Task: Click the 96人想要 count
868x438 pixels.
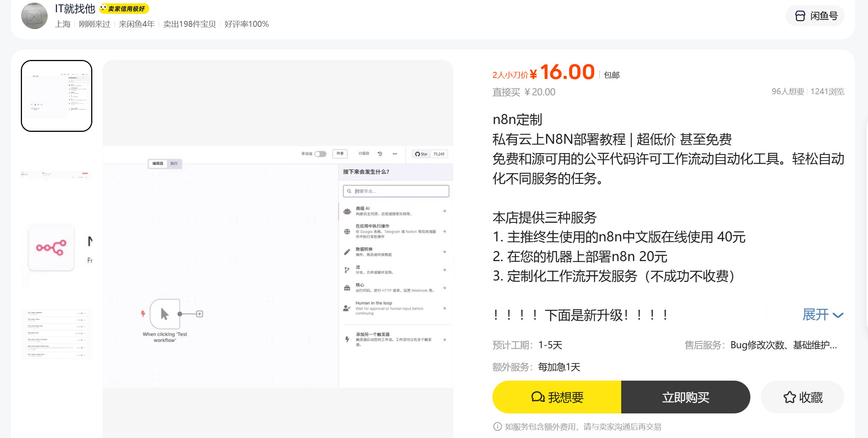Action: coord(788,92)
